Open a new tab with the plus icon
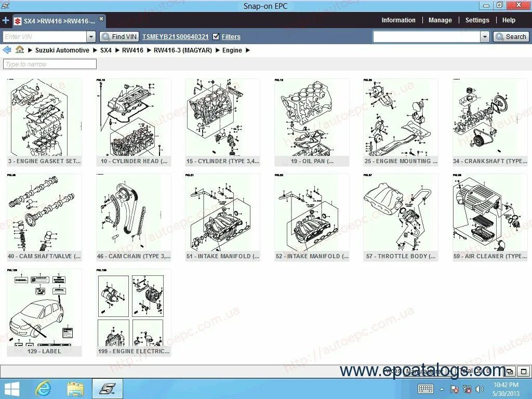The height and width of the screenshot is (399, 532). point(5,20)
